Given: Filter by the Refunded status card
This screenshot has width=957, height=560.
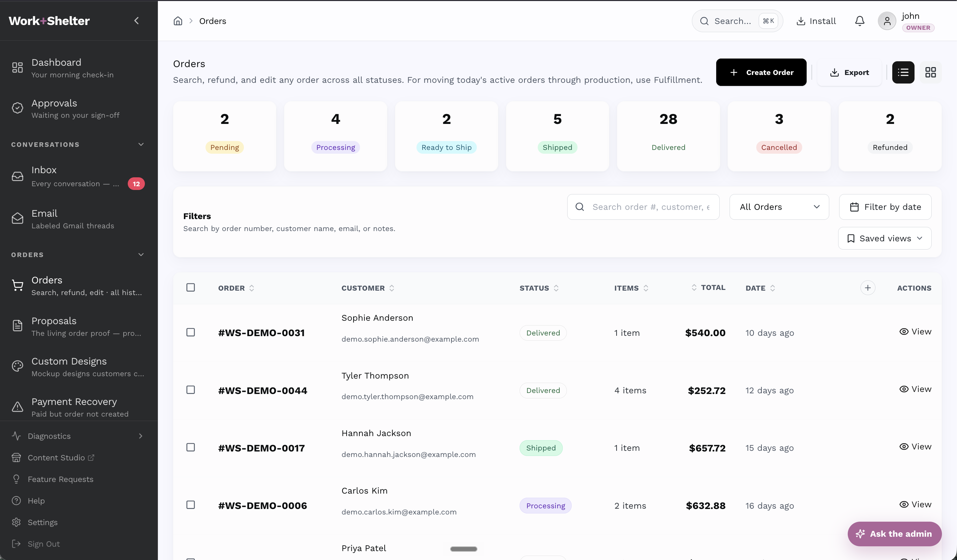Looking at the screenshot, I should (890, 136).
